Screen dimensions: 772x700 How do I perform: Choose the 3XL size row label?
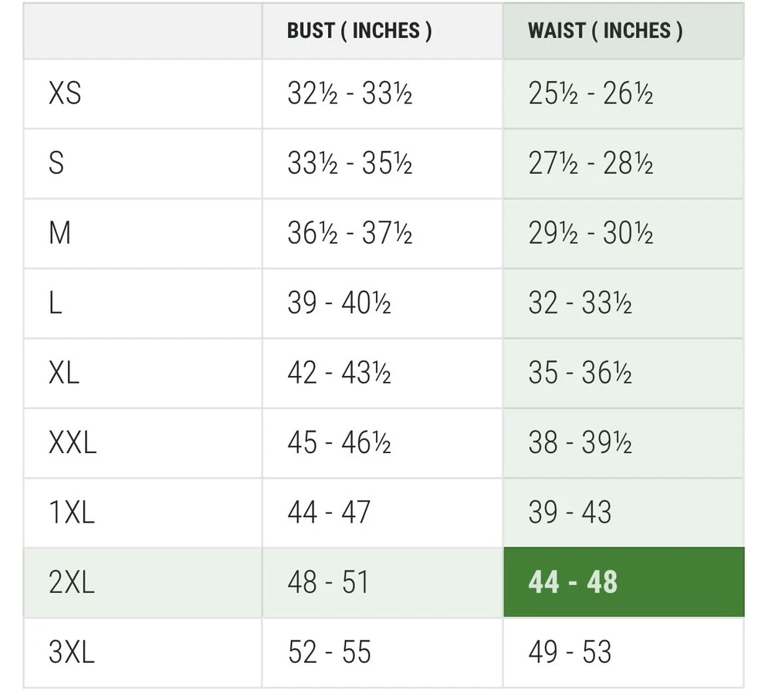72,652
